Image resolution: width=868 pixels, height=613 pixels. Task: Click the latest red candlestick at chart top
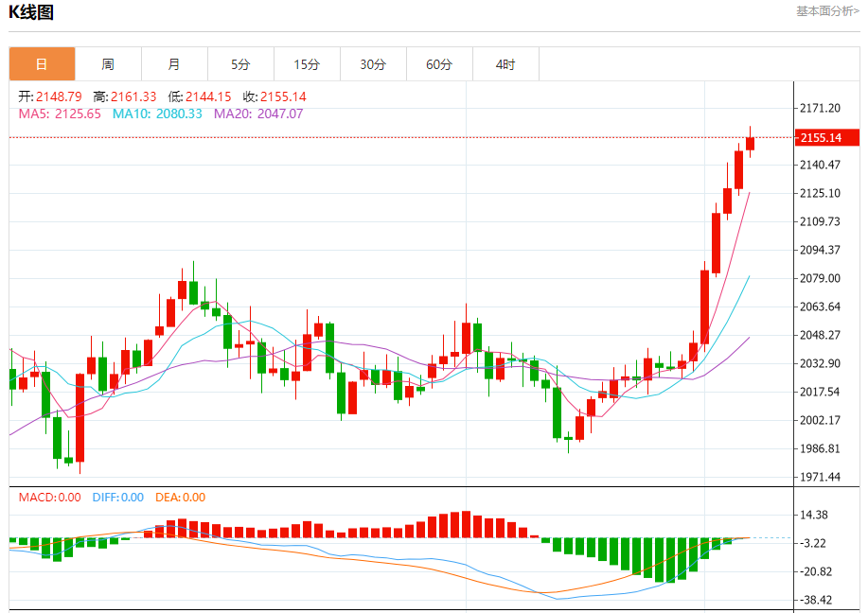(x=750, y=143)
